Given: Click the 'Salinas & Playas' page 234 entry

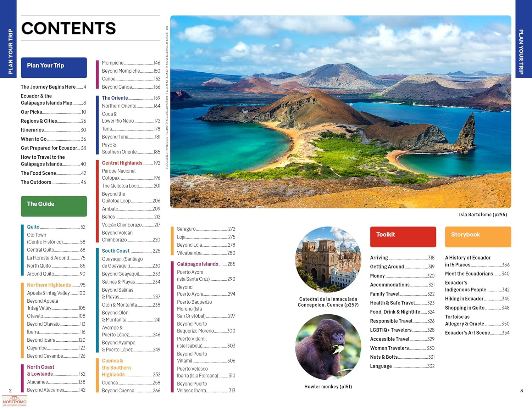Looking at the screenshot, I should click(x=131, y=282).
